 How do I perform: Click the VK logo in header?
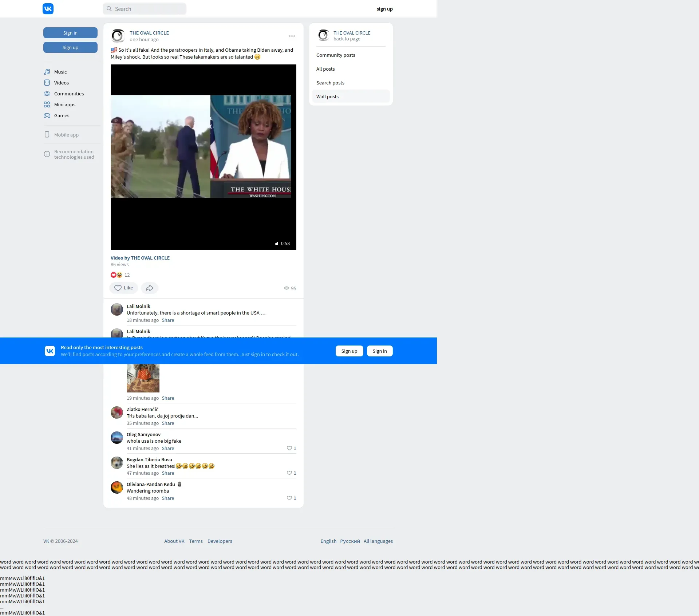click(48, 9)
